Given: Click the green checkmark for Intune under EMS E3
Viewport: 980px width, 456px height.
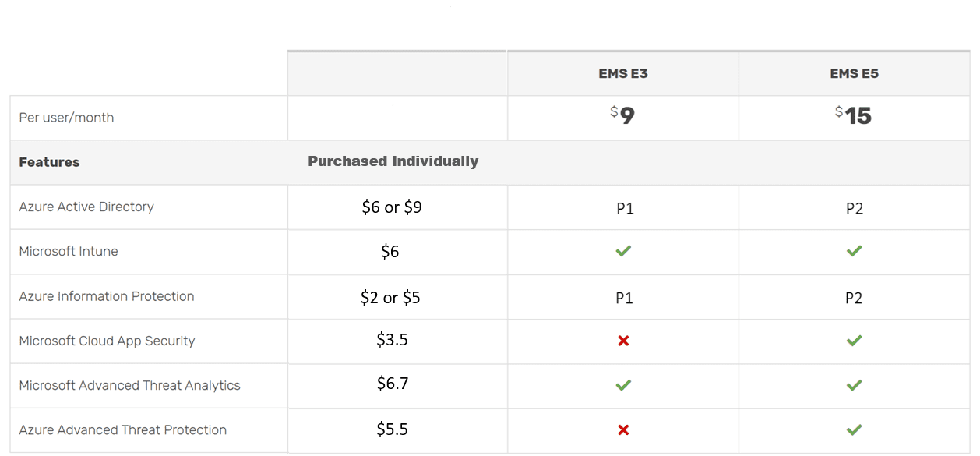Looking at the screenshot, I should [x=623, y=251].
